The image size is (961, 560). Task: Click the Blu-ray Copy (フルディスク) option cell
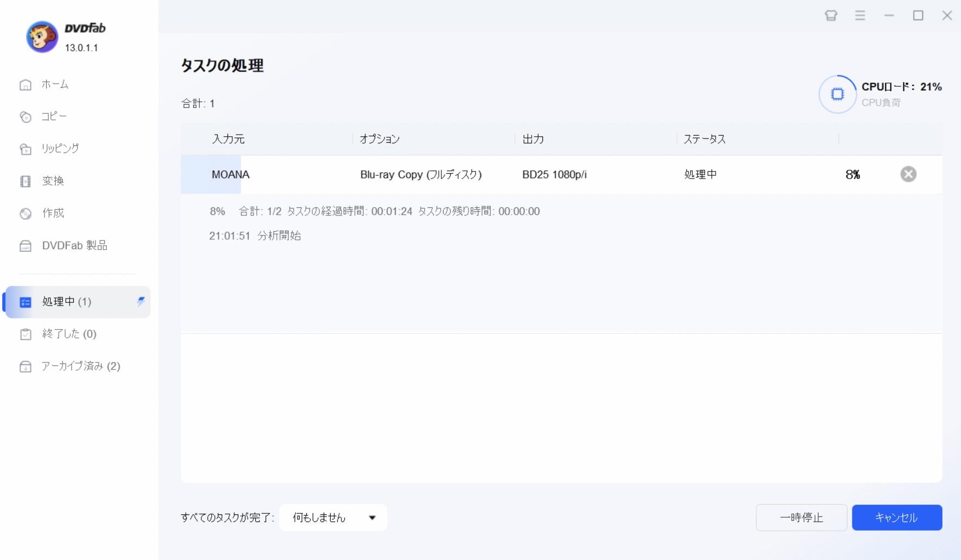pyautogui.click(x=421, y=175)
